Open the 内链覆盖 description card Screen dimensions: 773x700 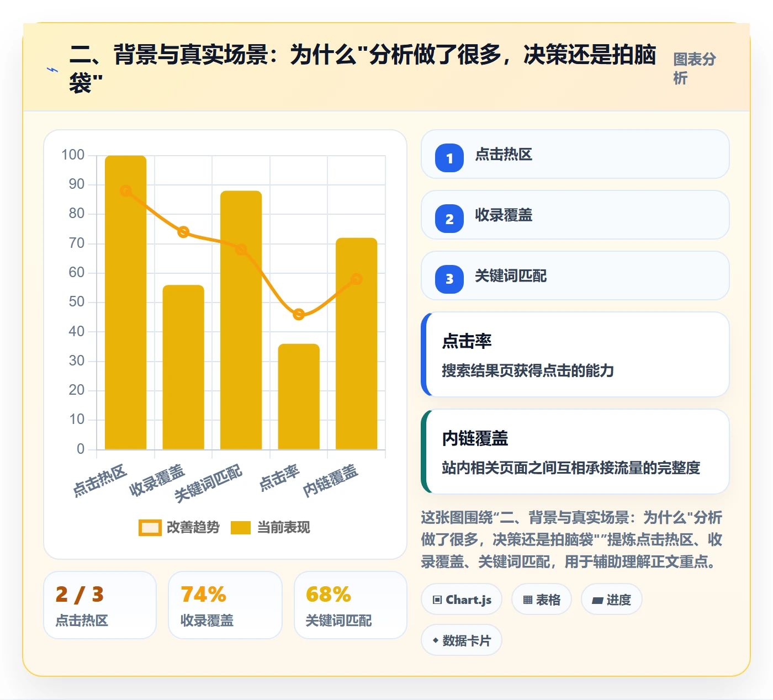click(575, 452)
